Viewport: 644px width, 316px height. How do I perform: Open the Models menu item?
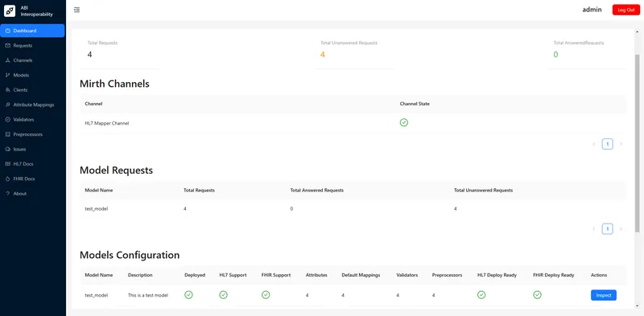click(32, 75)
